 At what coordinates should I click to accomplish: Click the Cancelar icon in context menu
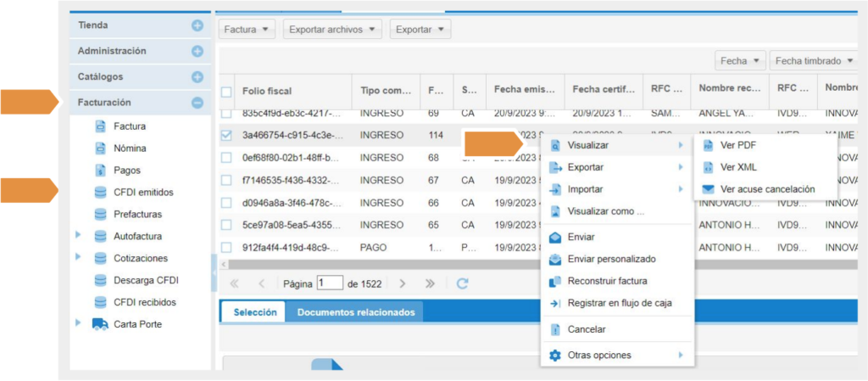coord(555,329)
